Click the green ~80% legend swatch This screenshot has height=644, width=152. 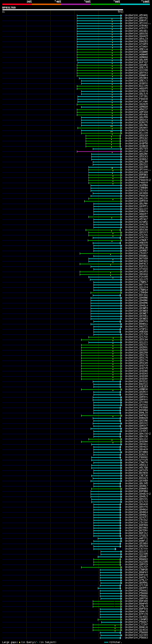[x=105, y=4]
